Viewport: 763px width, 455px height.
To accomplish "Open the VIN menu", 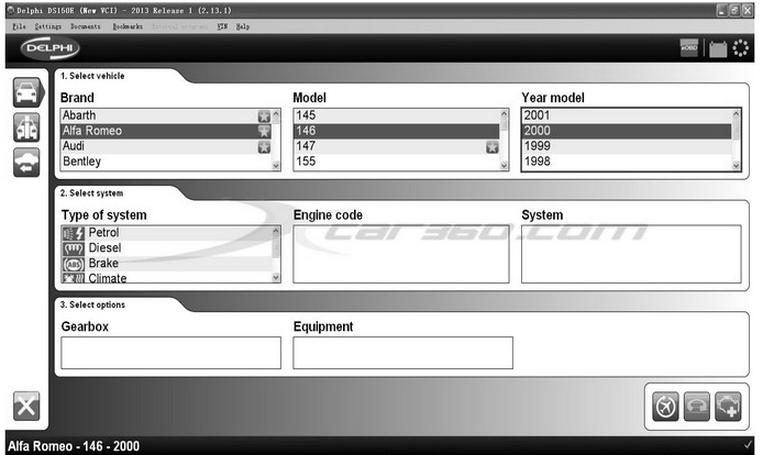I will tap(222, 26).
